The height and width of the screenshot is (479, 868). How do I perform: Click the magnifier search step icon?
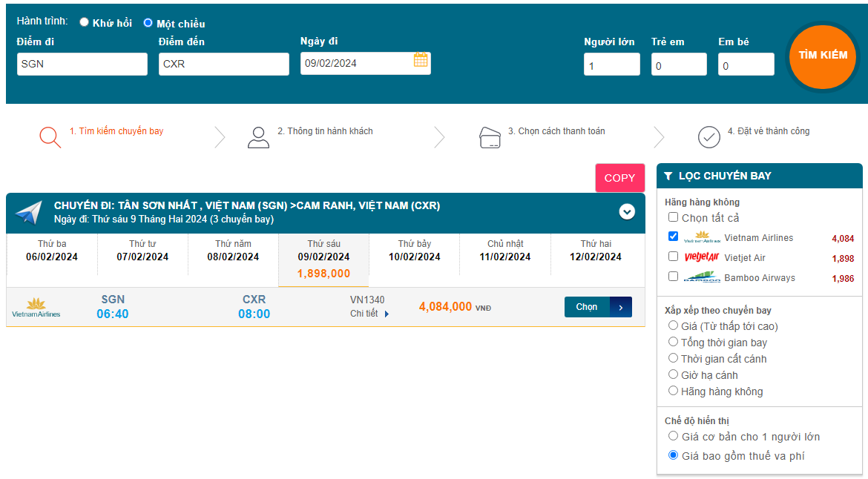(x=50, y=137)
